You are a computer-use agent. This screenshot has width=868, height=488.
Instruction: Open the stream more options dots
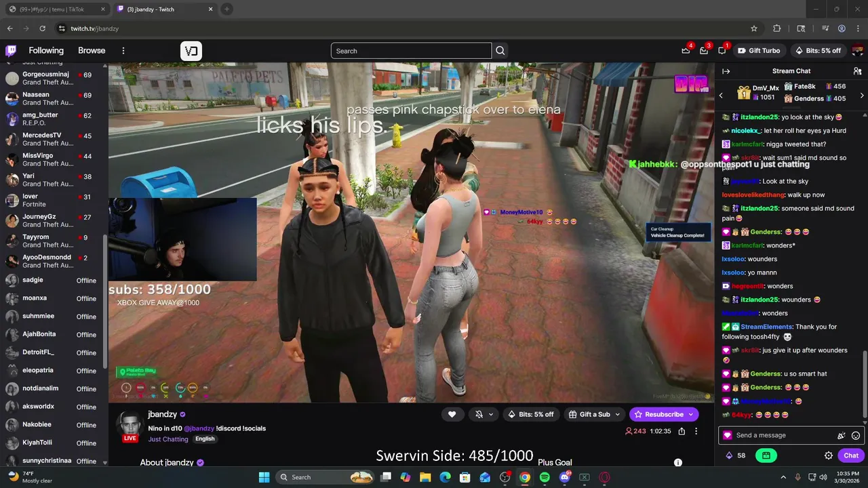(x=696, y=431)
